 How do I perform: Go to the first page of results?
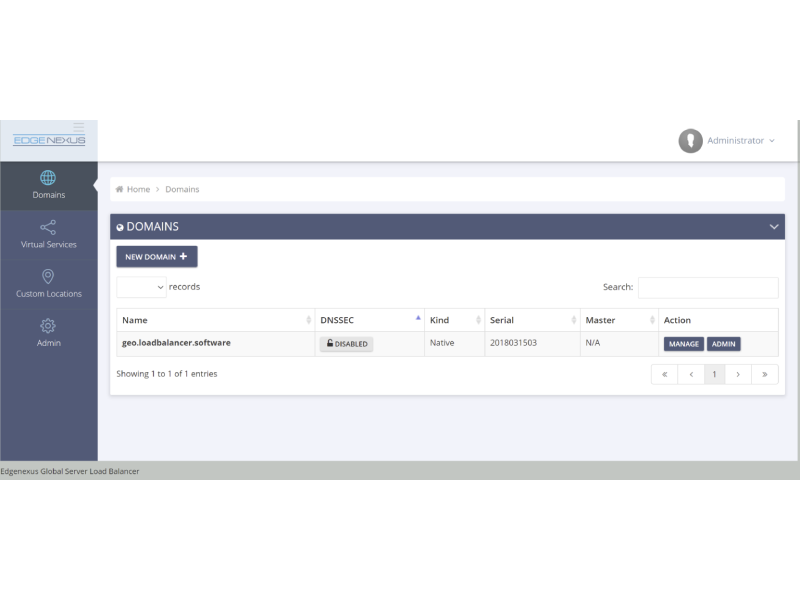click(664, 374)
